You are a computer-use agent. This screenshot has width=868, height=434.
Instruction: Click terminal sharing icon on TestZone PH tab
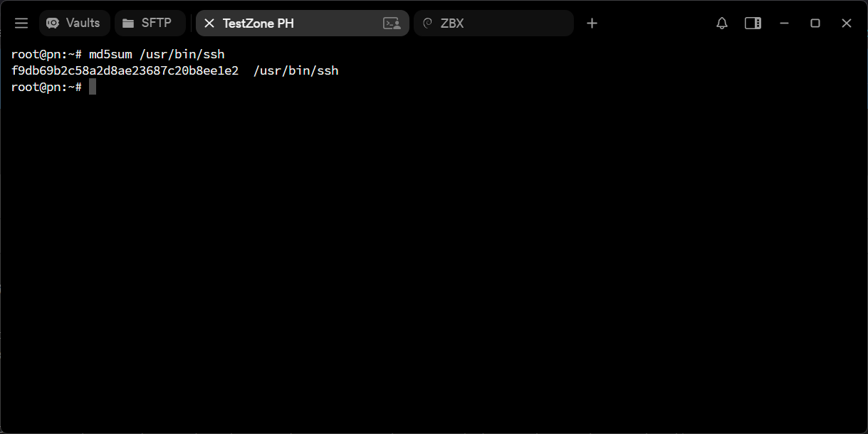coord(392,23)
